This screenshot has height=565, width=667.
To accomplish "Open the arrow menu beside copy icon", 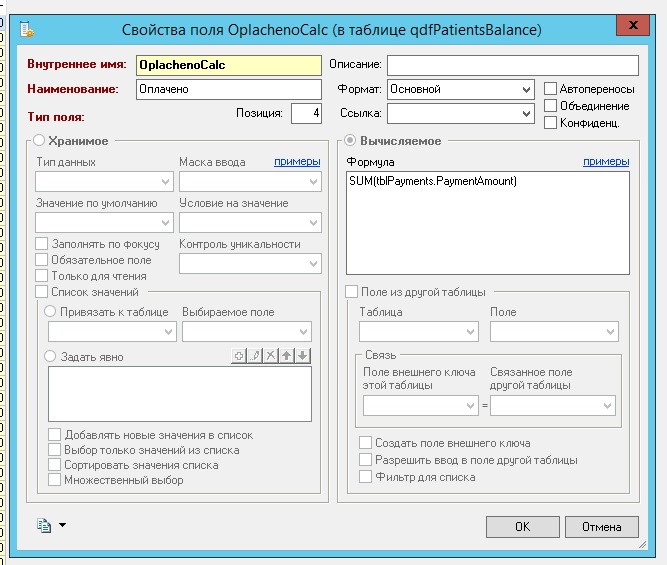I will click(62, 525).
